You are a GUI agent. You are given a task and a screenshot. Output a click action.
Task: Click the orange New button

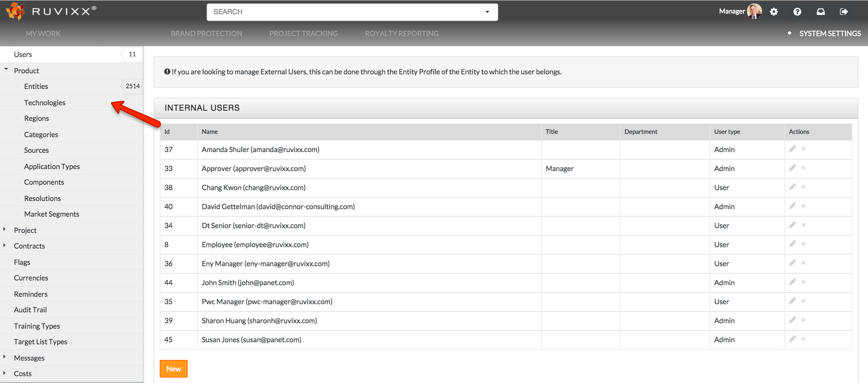point(173,369)
